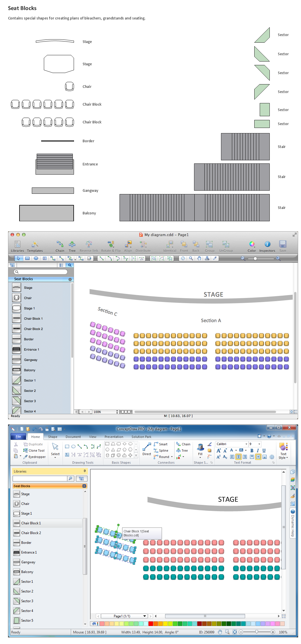Viewport: 301px width, 644px height.
Task: Select the ellipse tool in Mac window
Action: point(36,258)
